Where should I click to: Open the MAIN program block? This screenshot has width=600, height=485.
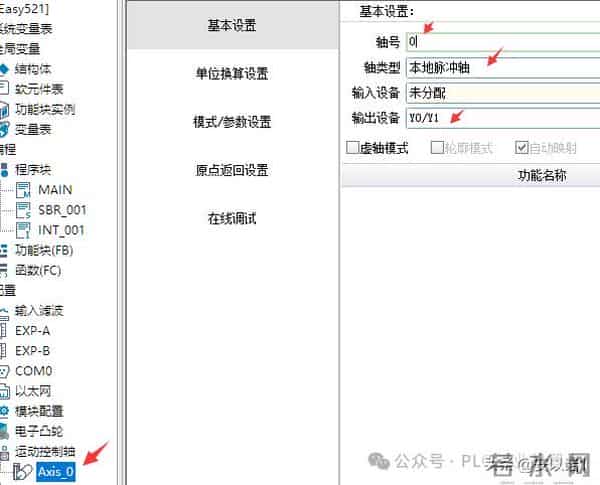[55, 189]
